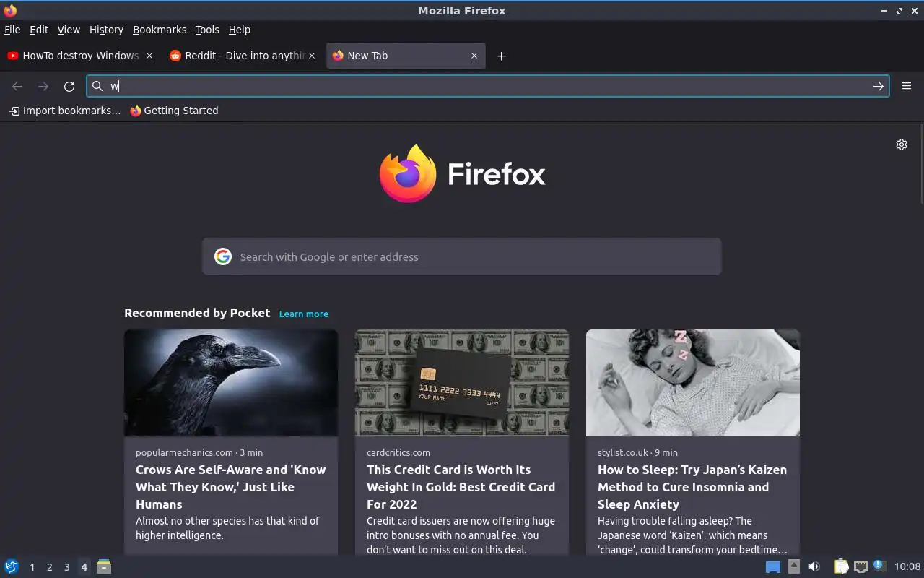The width and height of the screenshot is (924, 578).
Task: Open the File menu
Action: pos(12,30)
